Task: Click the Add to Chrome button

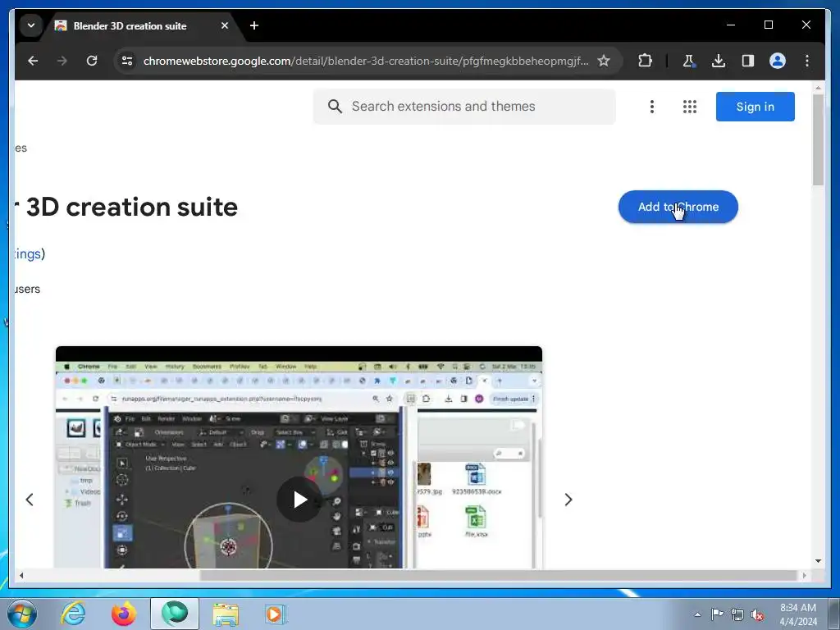Action: [x=678, y=207]
